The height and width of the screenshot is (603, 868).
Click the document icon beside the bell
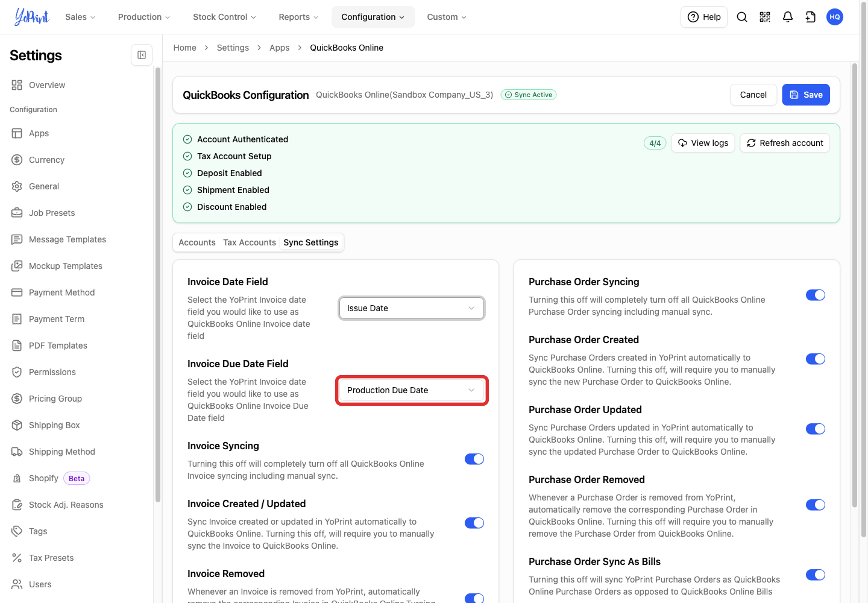click(x=811, y=17)
